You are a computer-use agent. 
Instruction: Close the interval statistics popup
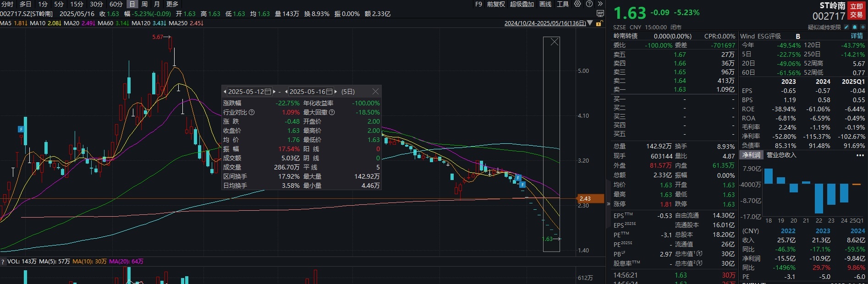[x=375, y=92]
